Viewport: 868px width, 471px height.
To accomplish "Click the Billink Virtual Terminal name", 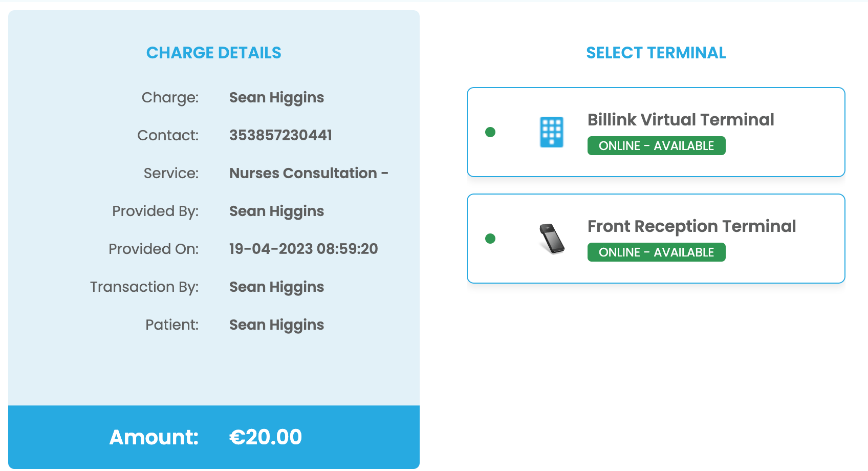I will tap(681, 119).
